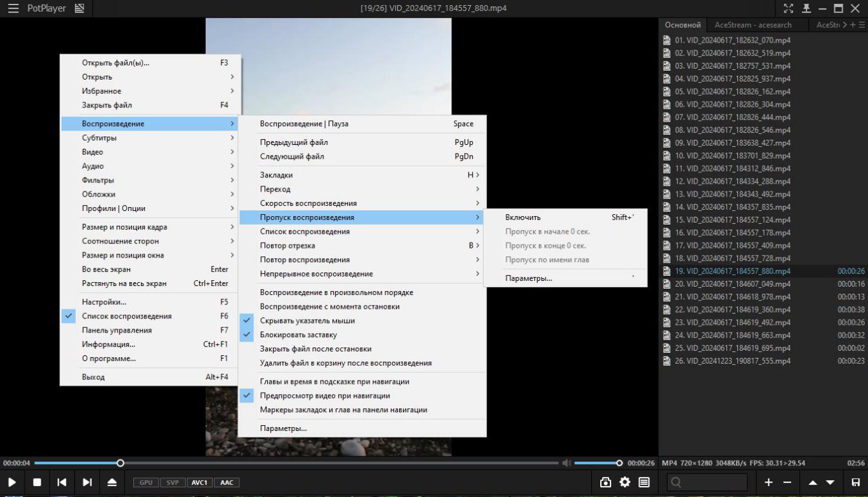Viewport: 868px width, 497px height.
Task: Save the playlist using the floppy disk icon
Action: (856, 482)
